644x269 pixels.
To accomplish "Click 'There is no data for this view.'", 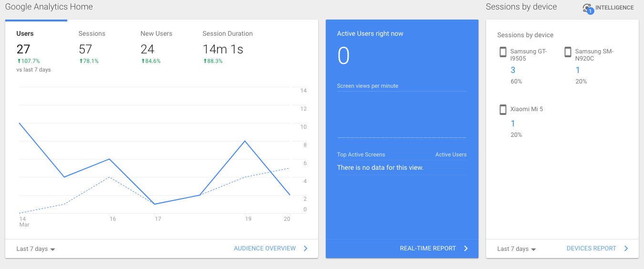I will point(380,167).
